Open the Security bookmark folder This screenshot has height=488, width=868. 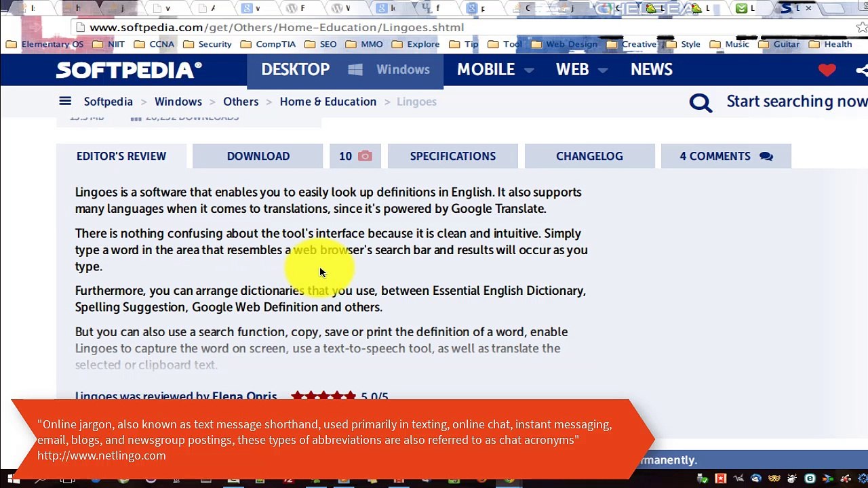pyautogui.click(x=208, y=44)
